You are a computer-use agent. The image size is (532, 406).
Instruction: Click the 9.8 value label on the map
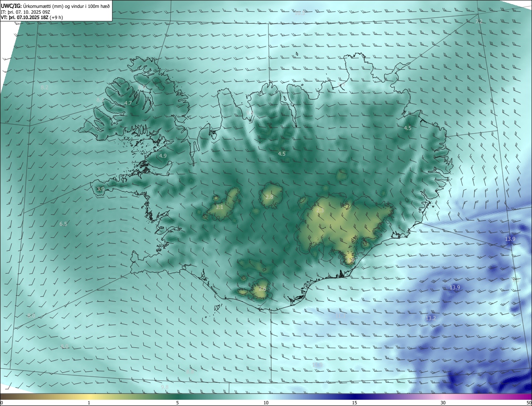165,387
